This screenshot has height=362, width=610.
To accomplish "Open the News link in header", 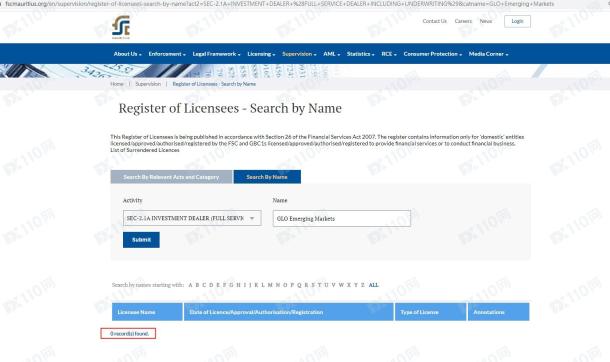I will click(x=486, y=21).
